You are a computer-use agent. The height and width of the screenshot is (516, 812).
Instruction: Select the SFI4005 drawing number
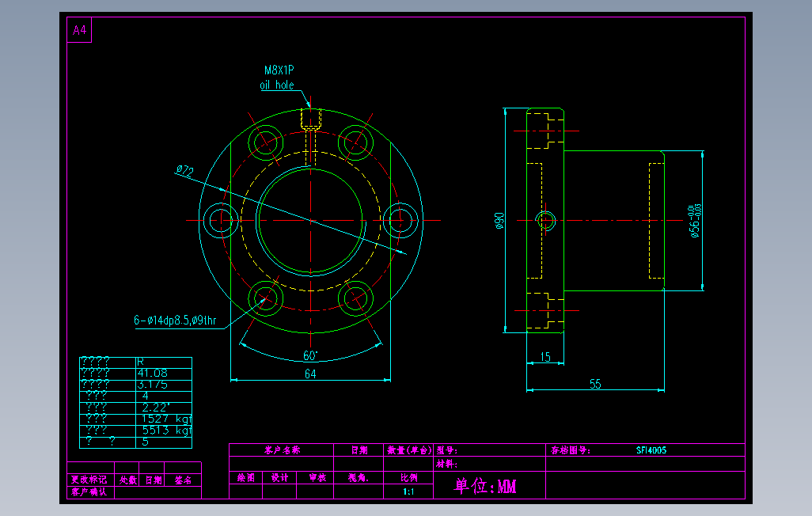coord(651,450)
